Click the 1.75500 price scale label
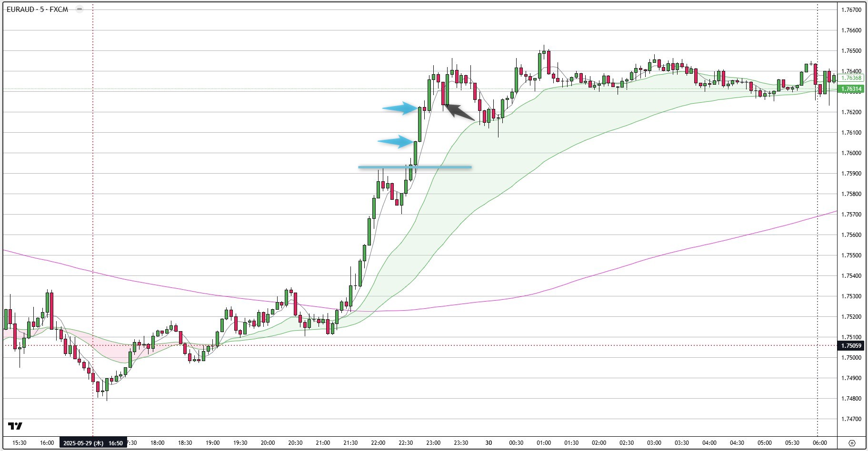Image resolution: width=868 pixels, height=451 pixels. point(851,255)
